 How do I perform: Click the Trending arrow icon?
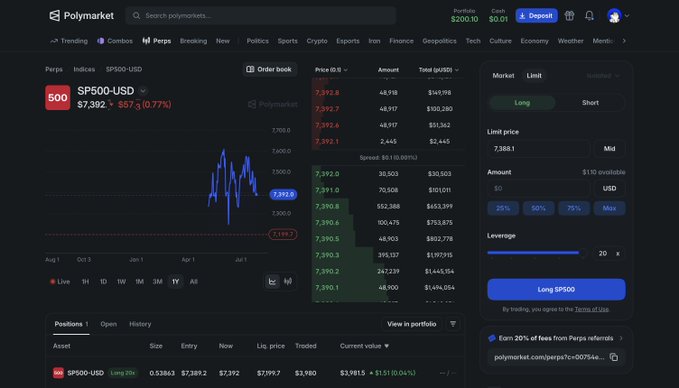[x=54, y=41]
